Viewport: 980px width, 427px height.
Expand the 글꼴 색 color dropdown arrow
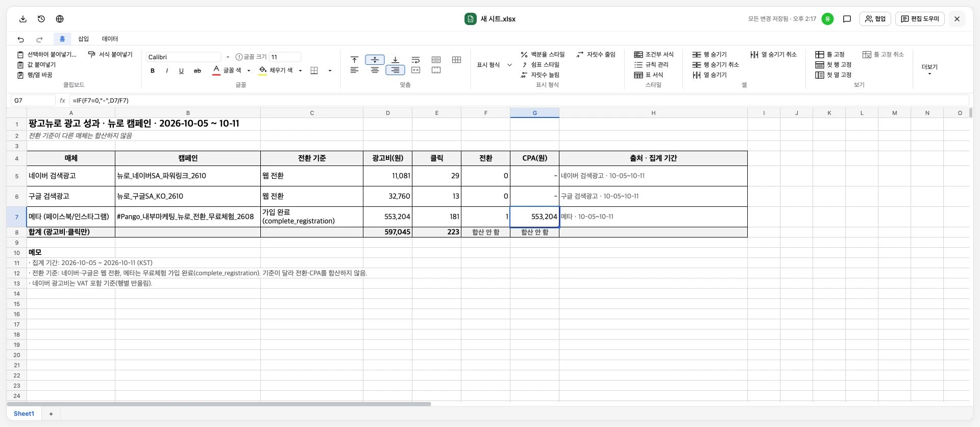[249, 70]
